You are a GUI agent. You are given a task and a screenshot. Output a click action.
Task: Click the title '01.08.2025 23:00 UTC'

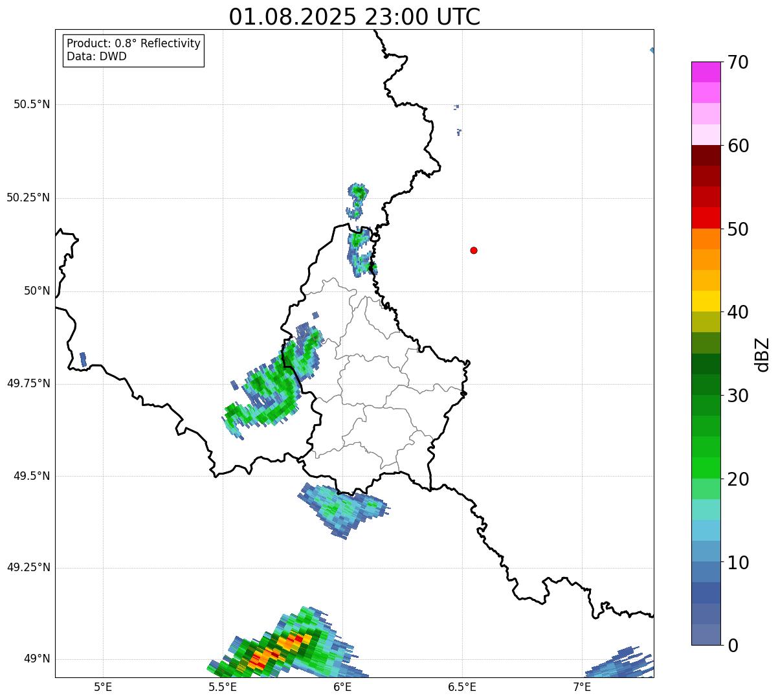coord(355,17)
